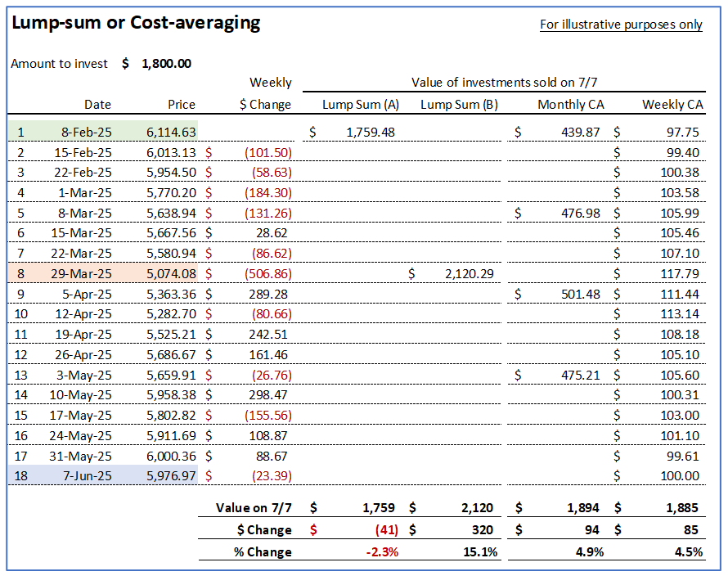The image size is (728, 576).
Task: Click the Lump Sum (A) column header
Action: click(361, 104)
